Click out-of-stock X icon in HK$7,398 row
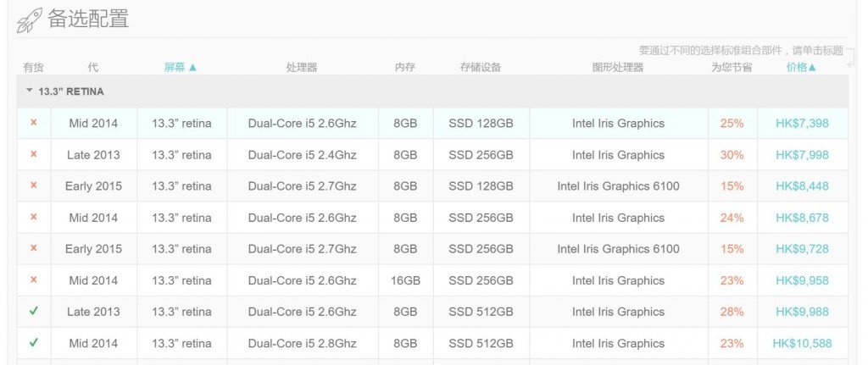 pyautogui.click(x=34, y=123)
